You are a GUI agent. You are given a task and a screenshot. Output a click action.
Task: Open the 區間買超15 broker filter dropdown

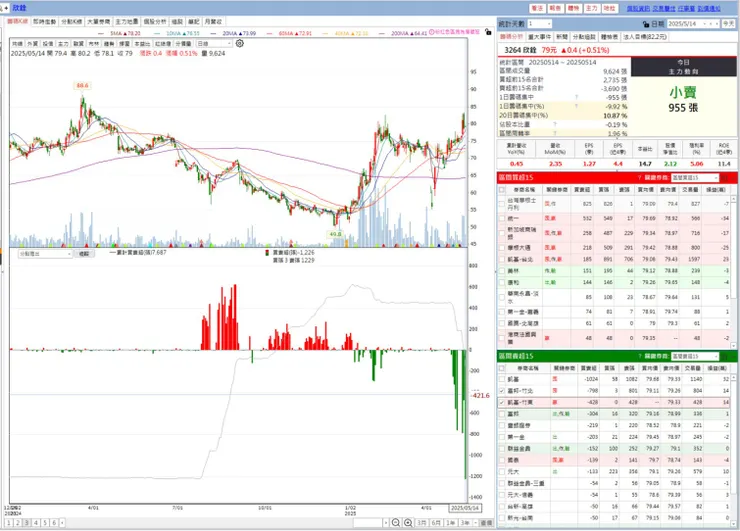tap(694, 177)
